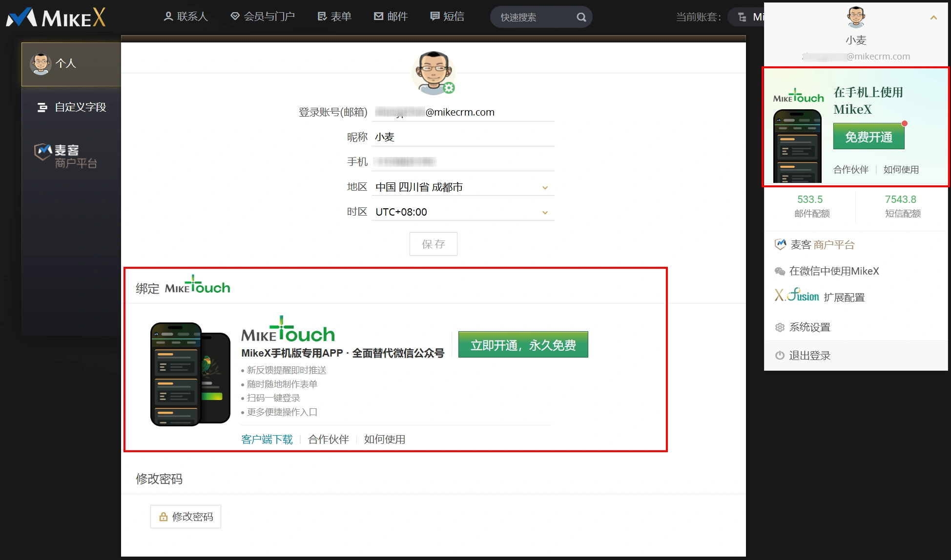Click the login email account field
951x560 pixels.
pyautogui.click(x=464, y=112)
